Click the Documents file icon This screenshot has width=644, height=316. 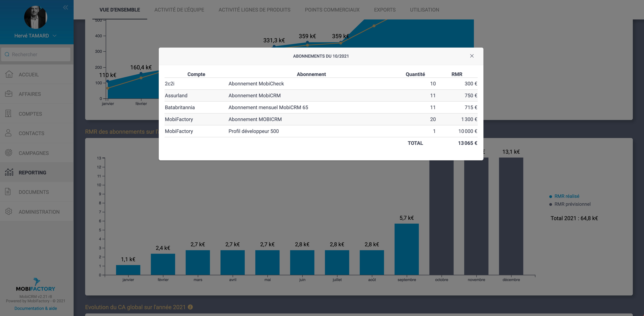click(x=8, y=192)
